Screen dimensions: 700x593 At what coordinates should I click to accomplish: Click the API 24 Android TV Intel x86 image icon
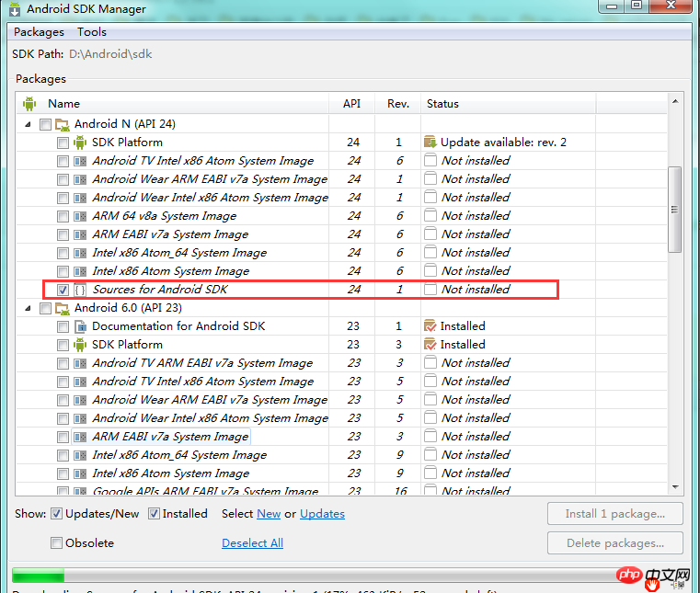[80, 161]
